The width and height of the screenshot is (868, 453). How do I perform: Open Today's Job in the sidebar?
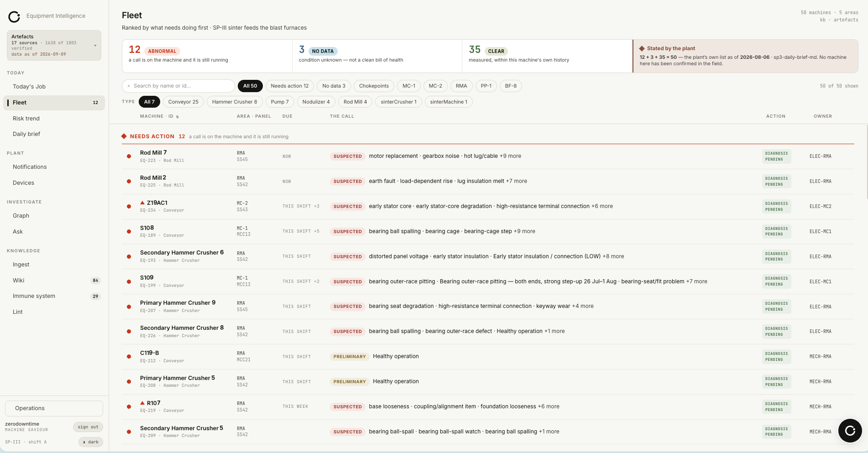pyautogui.click(x=54, y=87)
